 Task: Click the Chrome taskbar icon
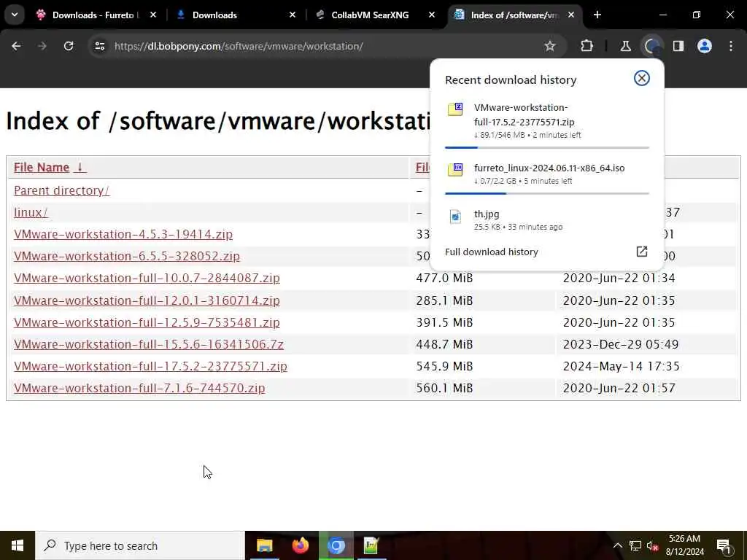click(336, 545)
